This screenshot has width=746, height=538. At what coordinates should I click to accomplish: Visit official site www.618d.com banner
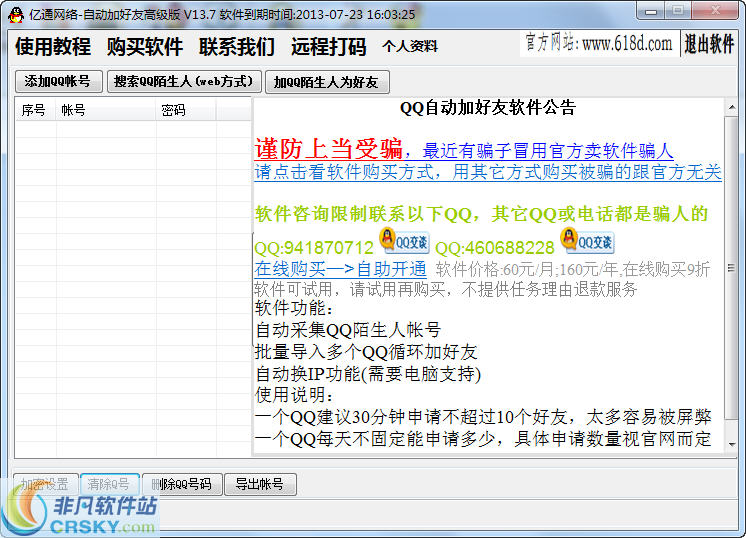tap(599, 44)
